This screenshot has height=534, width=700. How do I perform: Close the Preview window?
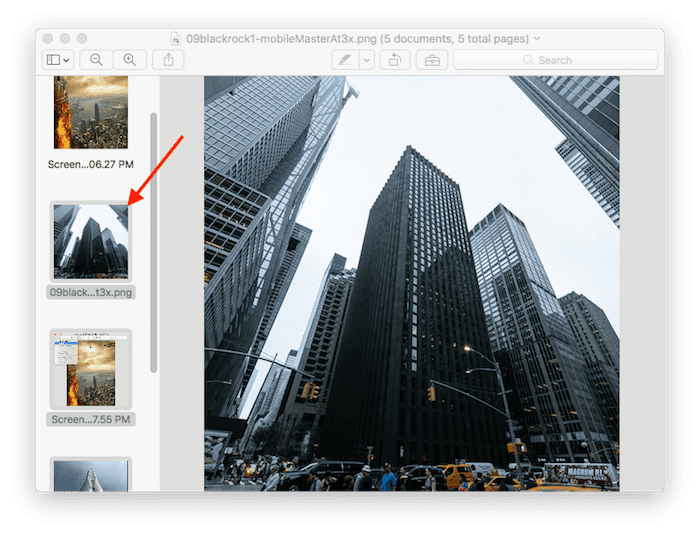48,38
